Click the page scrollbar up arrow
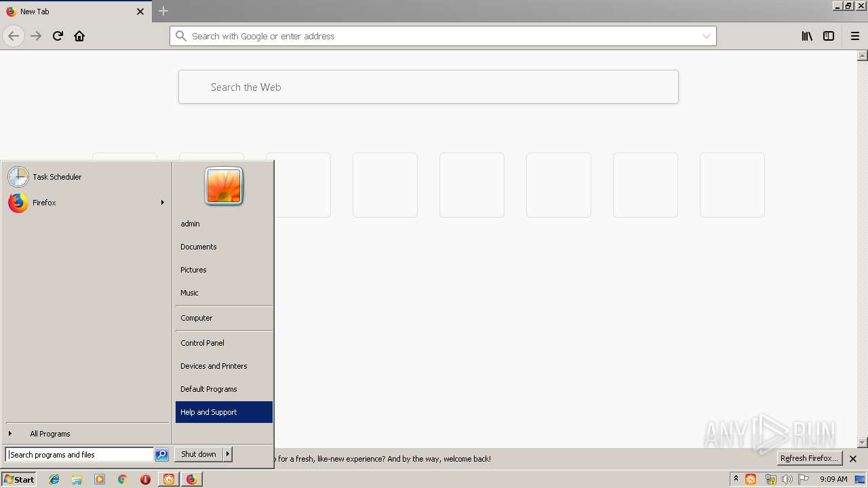This screenshot has height=488, width=868. click(863, 56)
